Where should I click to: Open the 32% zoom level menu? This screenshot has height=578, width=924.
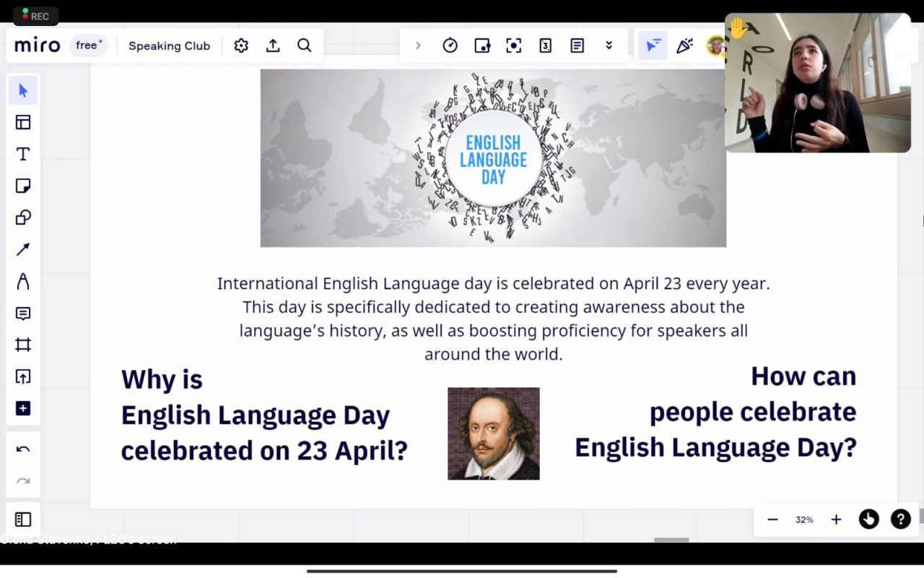[x=804, y=519]
